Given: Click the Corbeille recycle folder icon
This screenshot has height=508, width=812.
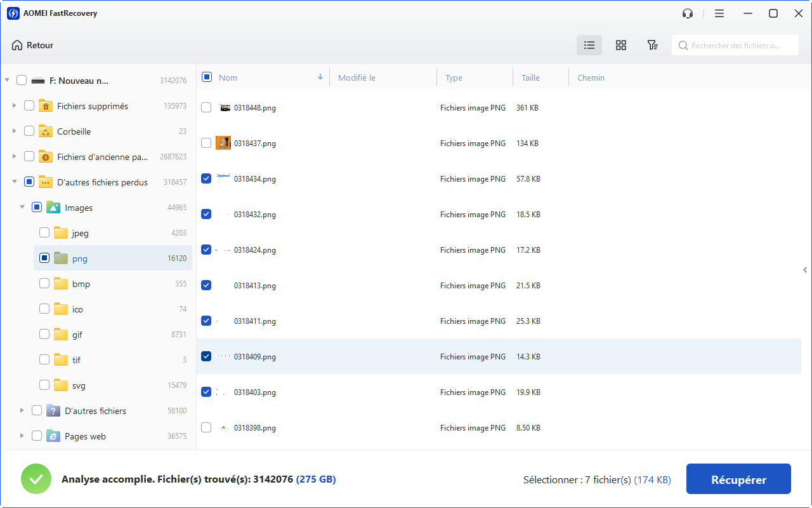Looking at the screenshot, I should coord(46,131).
